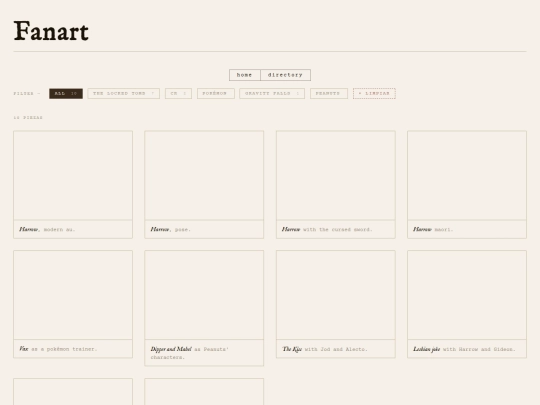Screen dimensions: 540x405
Task: Open the Lesbian joke thumbnail
Action: [x=467, y=295]
